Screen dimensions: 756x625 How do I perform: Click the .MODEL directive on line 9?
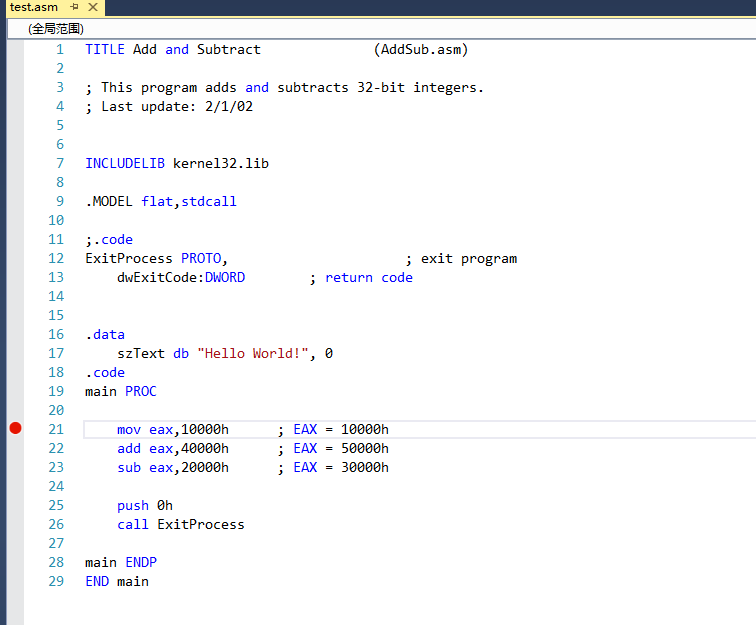[x=109, y=202]
